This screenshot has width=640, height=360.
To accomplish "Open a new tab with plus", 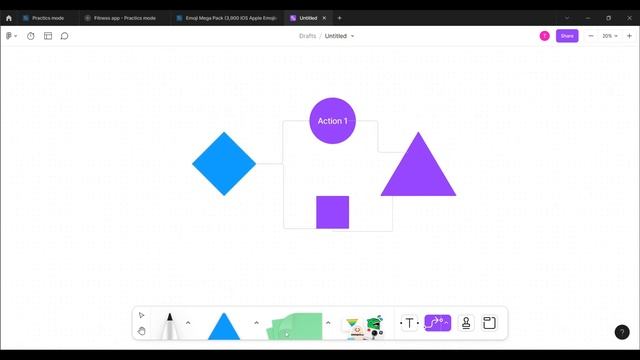I will coord(339,18).
